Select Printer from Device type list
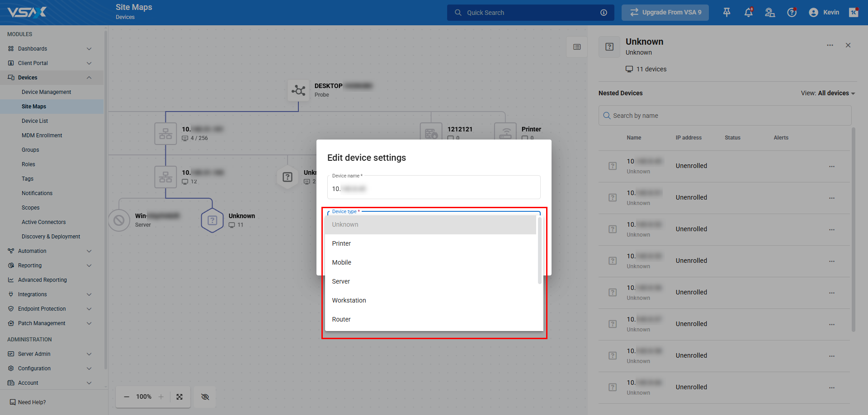The image size is (868, 415). pos(341,243)
